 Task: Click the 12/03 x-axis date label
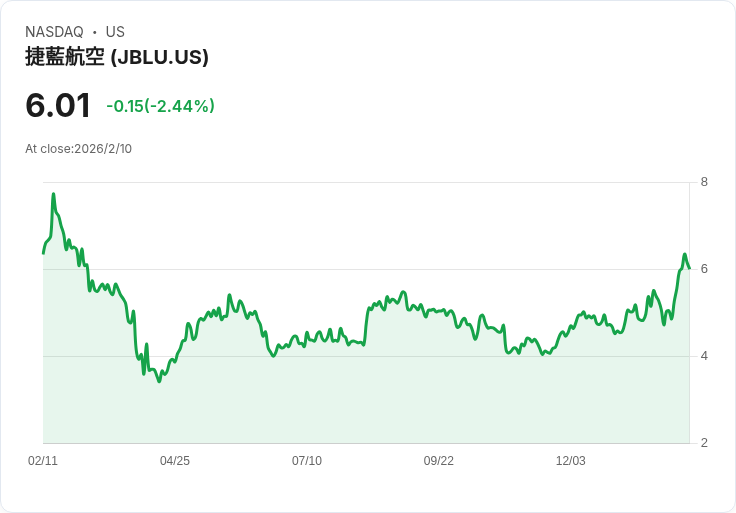pyautogui.click(x=571, y=461)
